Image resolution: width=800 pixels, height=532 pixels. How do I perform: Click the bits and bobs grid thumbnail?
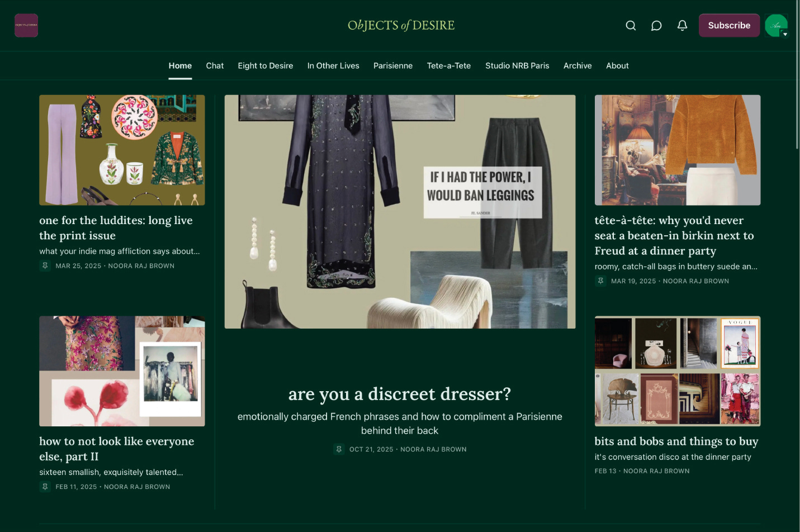(x=678, y=371)
